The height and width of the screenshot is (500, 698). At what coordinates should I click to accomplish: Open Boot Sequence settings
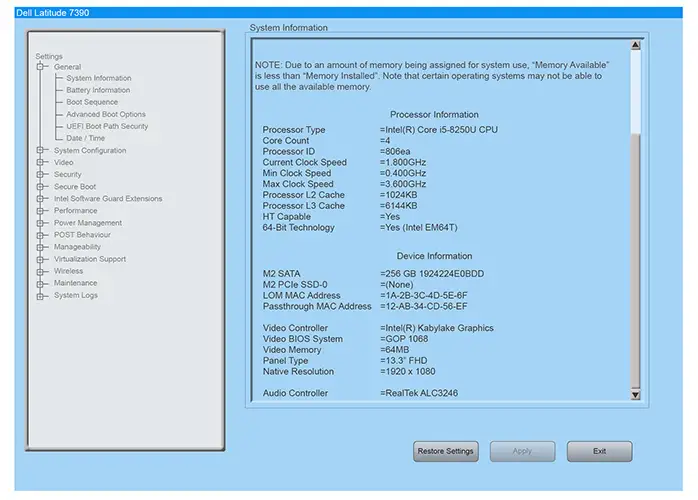tap(92, 102)
